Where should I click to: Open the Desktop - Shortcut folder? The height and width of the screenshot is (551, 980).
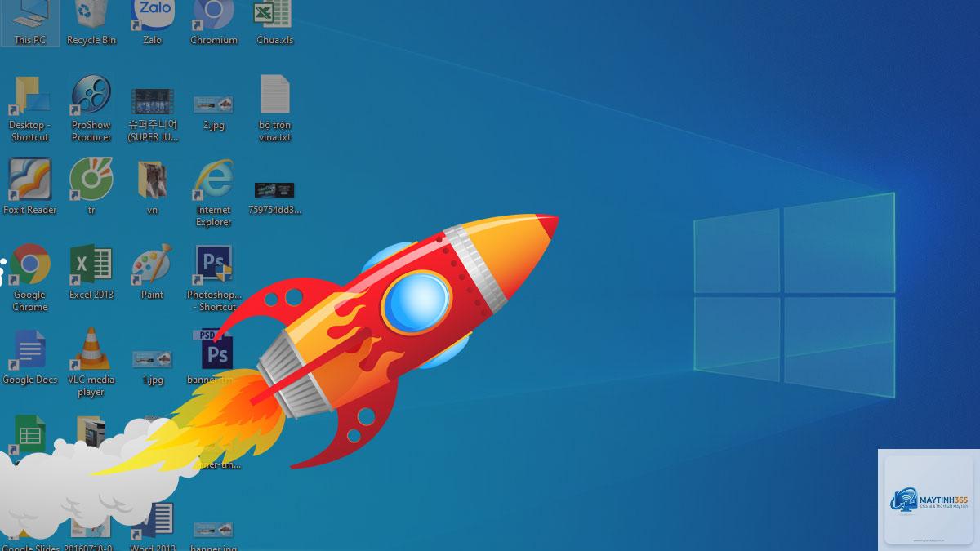pos(30,109)
